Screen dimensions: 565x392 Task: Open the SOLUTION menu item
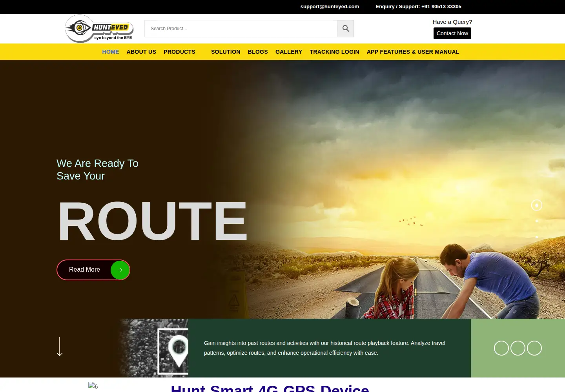(x=226, y=52)
